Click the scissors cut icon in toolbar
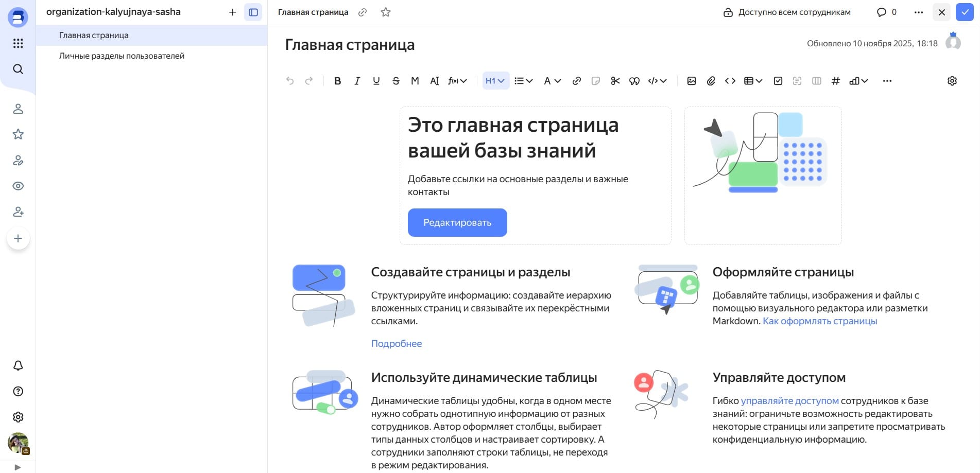 (x=615, y=81)
